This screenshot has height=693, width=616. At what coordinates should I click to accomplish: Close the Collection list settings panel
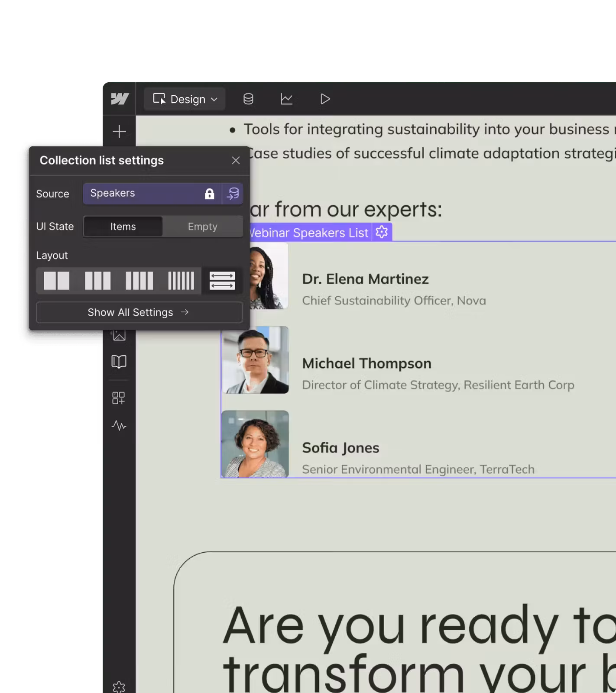(x=236, y=161)
